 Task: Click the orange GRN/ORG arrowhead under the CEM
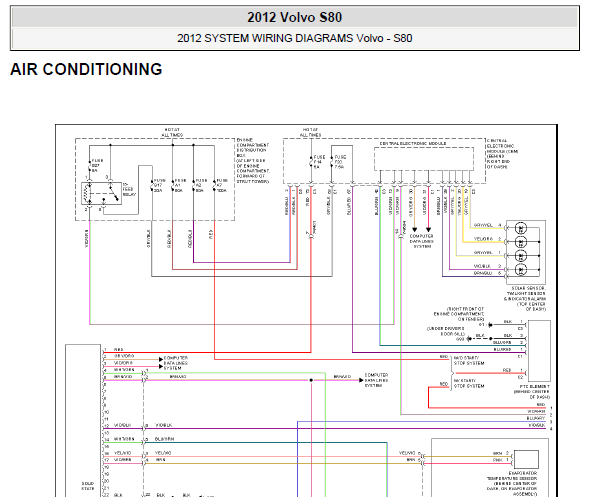coord(414,230)
